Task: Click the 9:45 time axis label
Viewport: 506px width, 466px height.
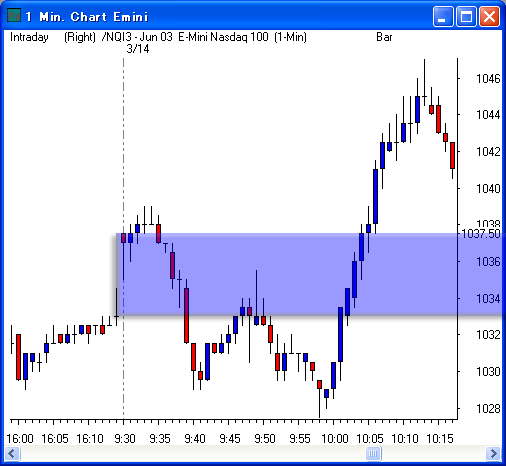Action: pyautogui.click(x=230, y=439)
